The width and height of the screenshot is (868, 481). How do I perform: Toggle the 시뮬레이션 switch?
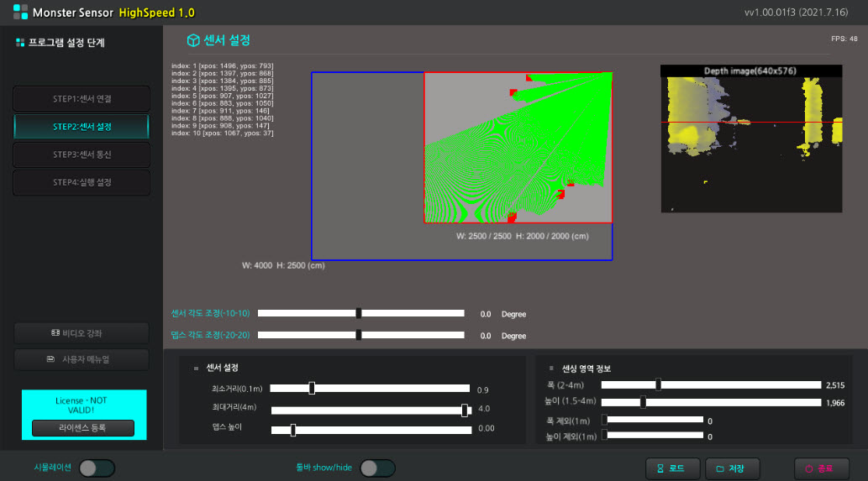point(97,468)
